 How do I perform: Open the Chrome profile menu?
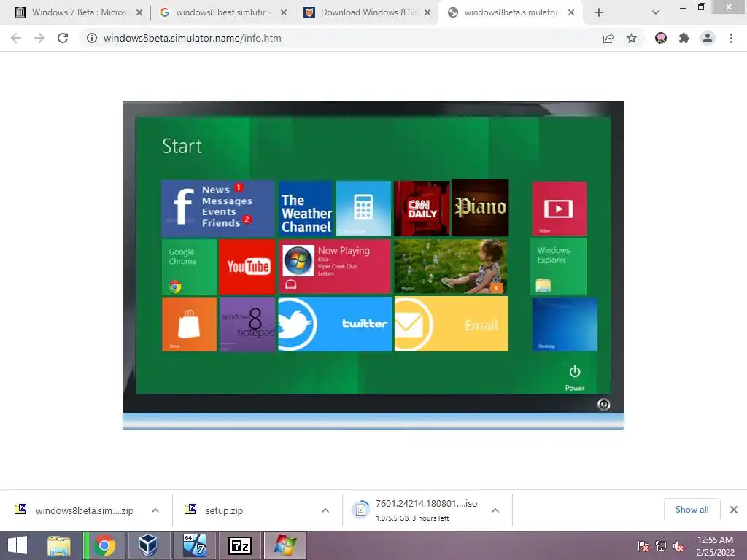pyautogui.click(x=708, y=38)
